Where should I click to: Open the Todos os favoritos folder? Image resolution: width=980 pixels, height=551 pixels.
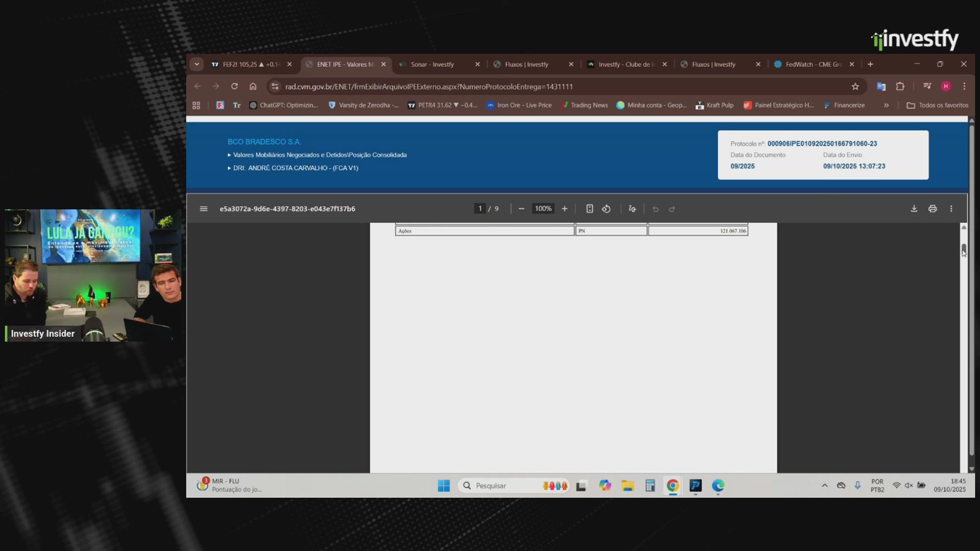pos(938,105)
